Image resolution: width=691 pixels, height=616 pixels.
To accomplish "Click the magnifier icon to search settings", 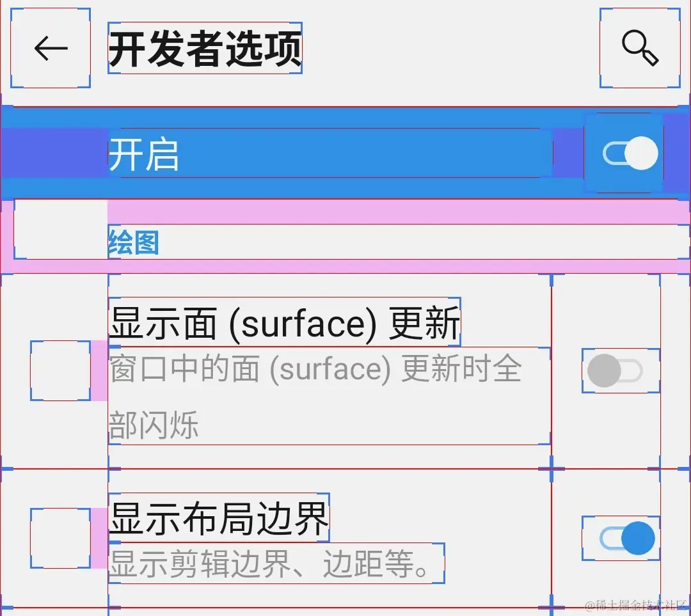I will 640,49.
